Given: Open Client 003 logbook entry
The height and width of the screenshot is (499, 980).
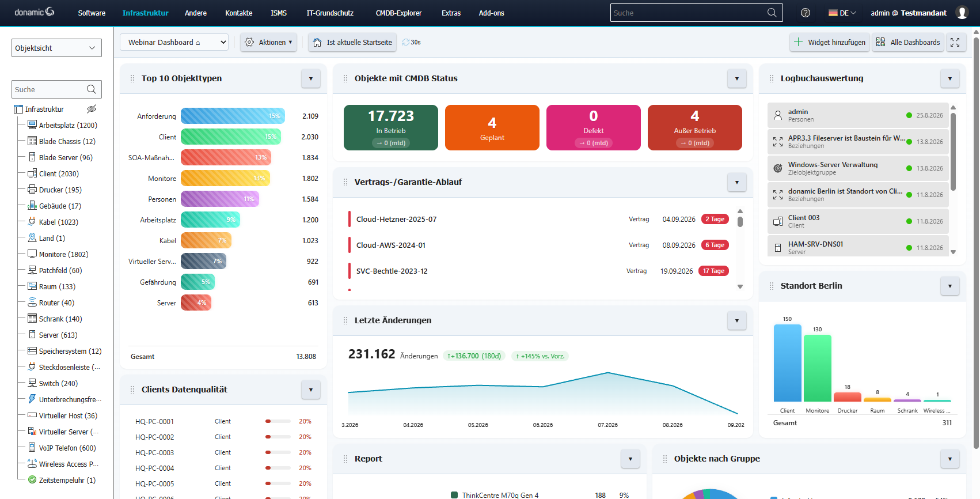Looking at the screenshot, I should point(858,221).
